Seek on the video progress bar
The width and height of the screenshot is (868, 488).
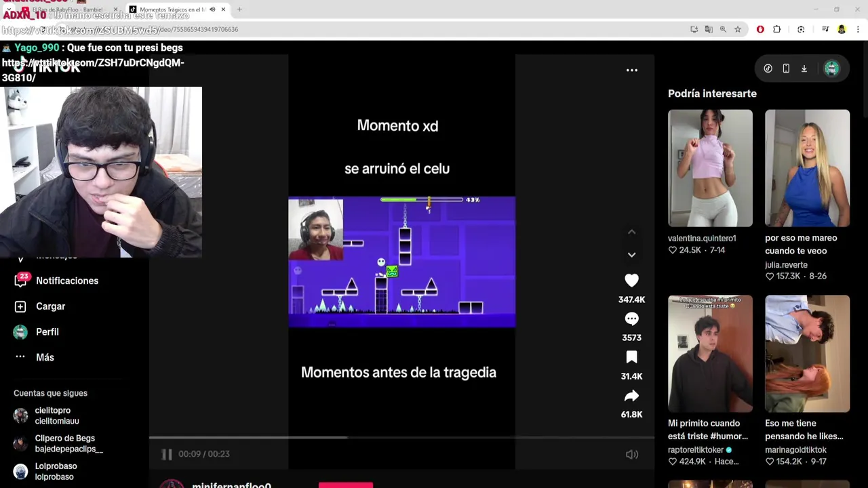(x=401, y=437)
